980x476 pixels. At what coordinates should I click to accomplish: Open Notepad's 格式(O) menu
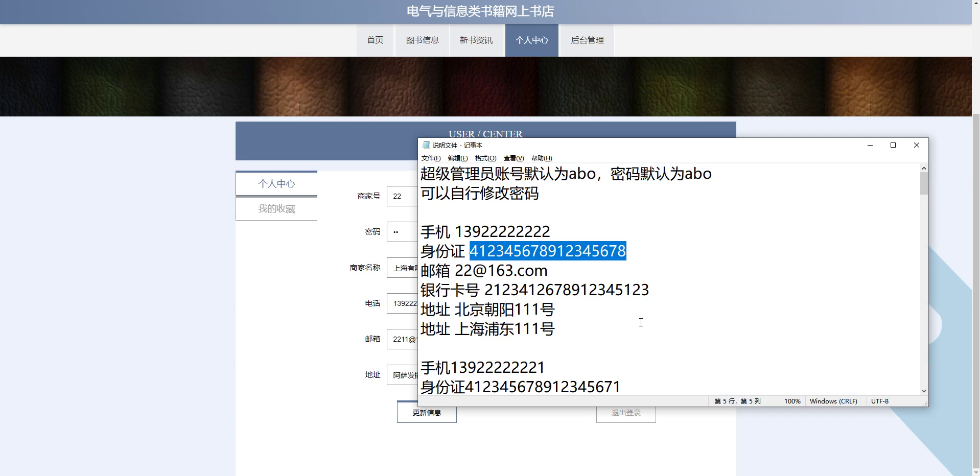click(485, 158)
